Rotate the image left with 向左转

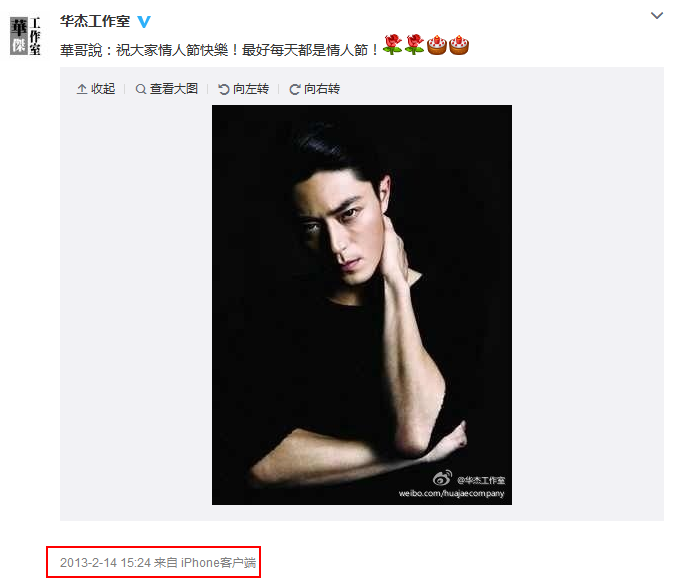(244, 89)
